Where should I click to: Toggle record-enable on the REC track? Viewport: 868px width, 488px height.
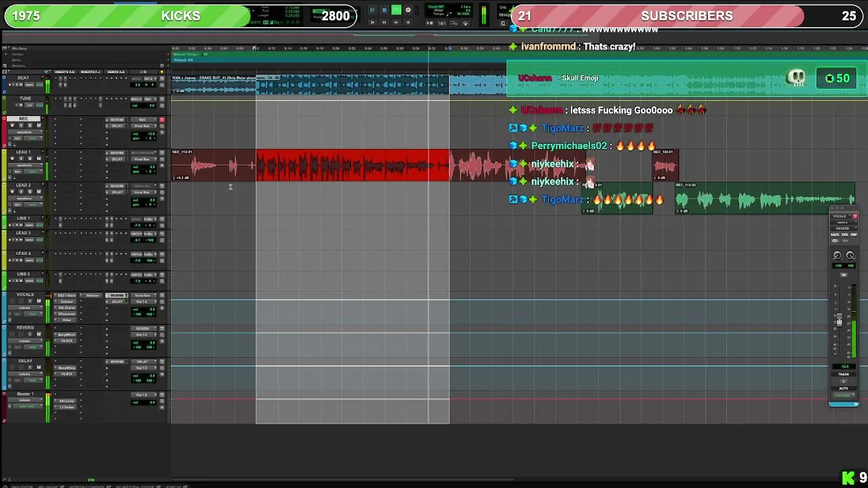coord(12,125)
